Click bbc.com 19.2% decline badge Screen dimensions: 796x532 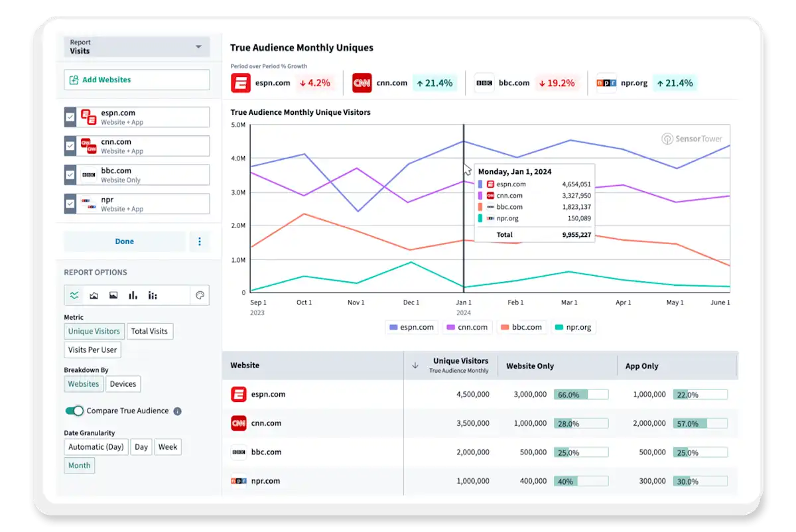[x=557, y=83]
